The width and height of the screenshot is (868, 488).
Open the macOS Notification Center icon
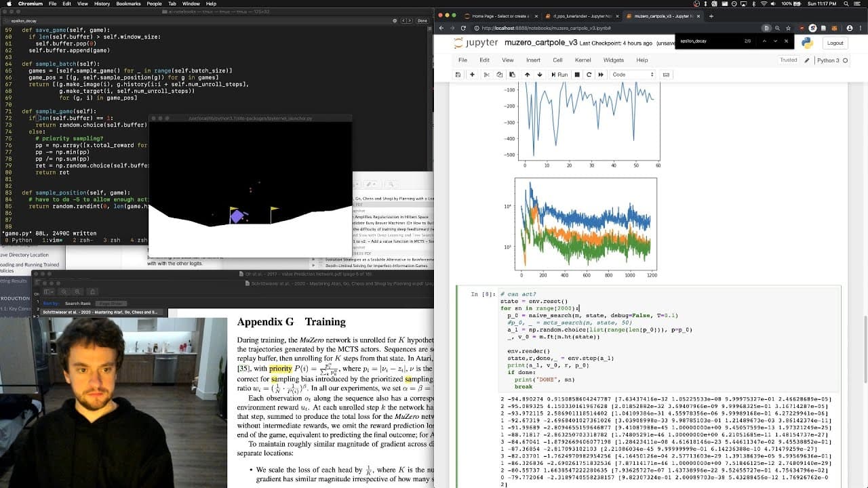pyautogui.click(x=858, y=3)
